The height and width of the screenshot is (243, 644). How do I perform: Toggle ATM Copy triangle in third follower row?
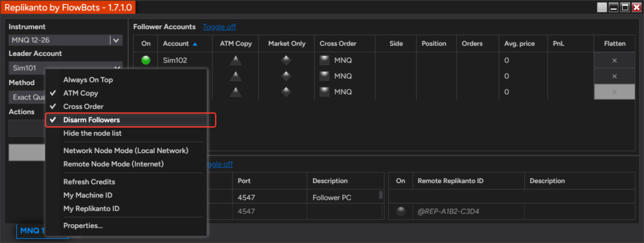point(235,92)
